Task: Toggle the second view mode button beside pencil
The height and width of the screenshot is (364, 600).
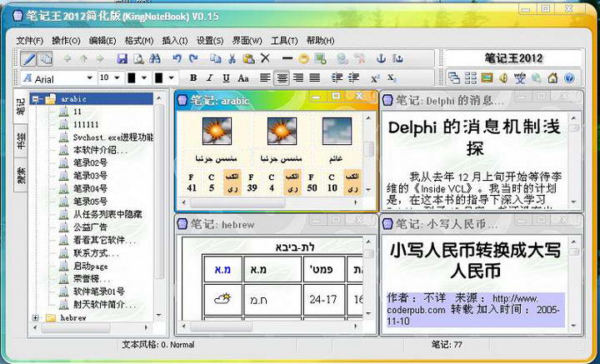Action: pos(46,58)
